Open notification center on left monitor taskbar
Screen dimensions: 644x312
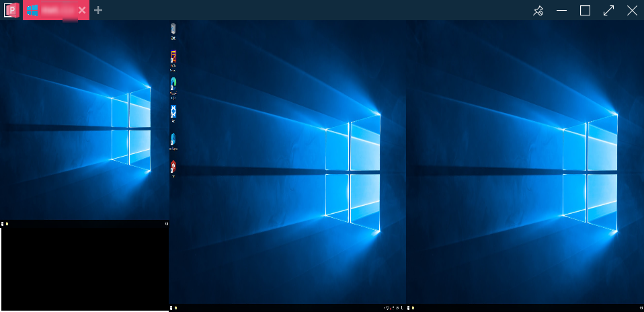point(166,224)
